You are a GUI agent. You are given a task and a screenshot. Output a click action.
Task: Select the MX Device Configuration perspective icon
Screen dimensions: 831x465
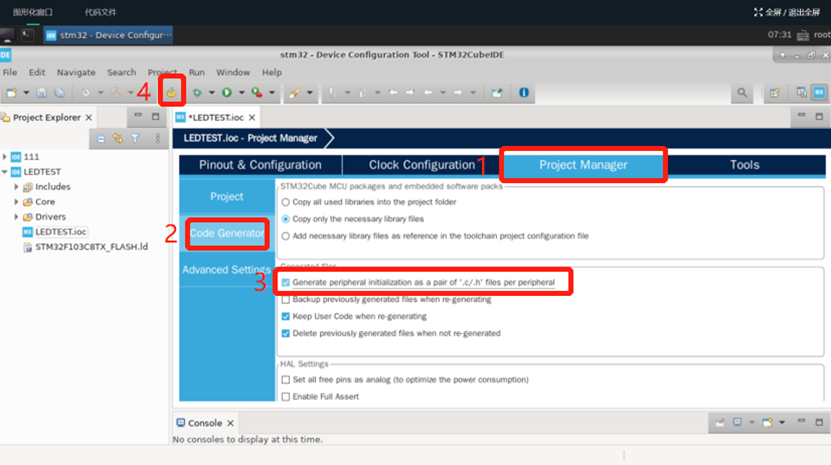(x=819, y=93)
